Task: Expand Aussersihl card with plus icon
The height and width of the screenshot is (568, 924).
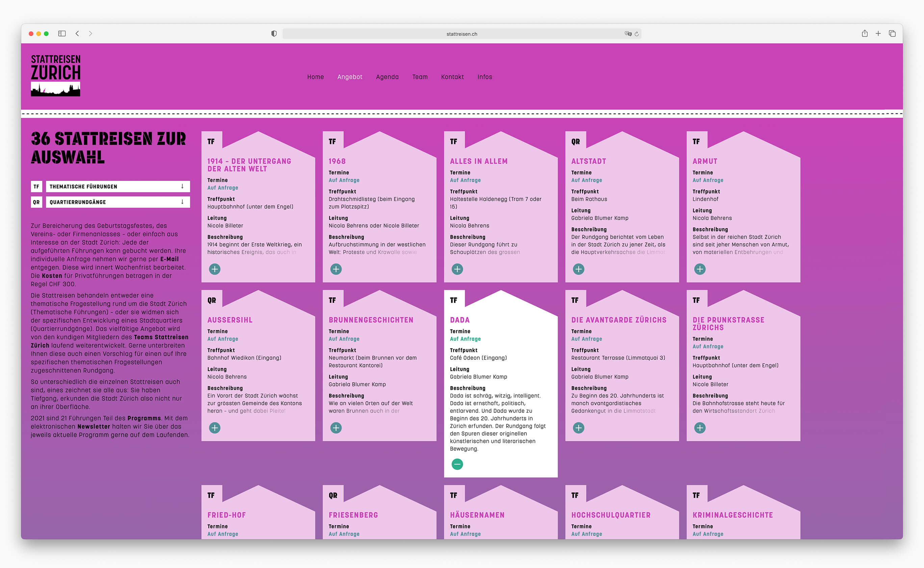Action: coord(215,428)
